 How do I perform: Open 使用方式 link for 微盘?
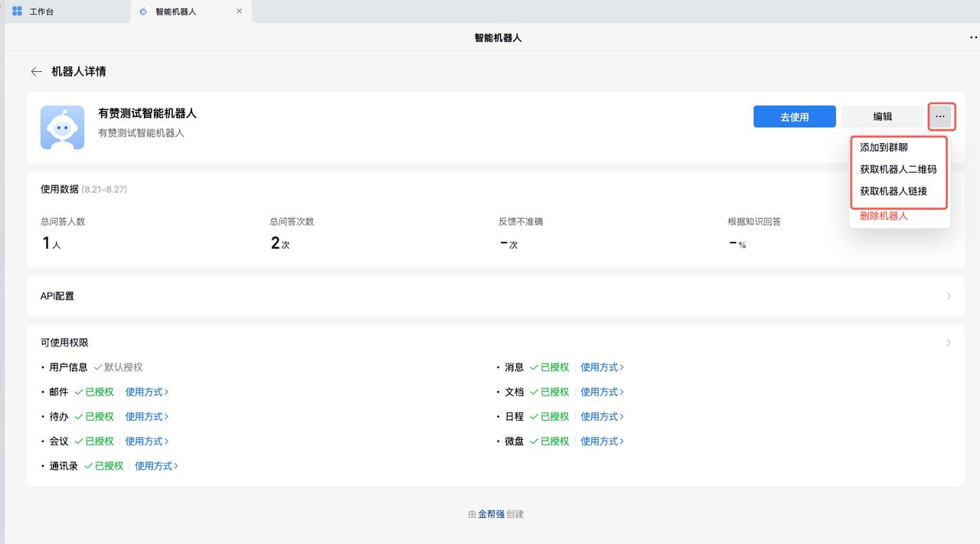(603, 441)
